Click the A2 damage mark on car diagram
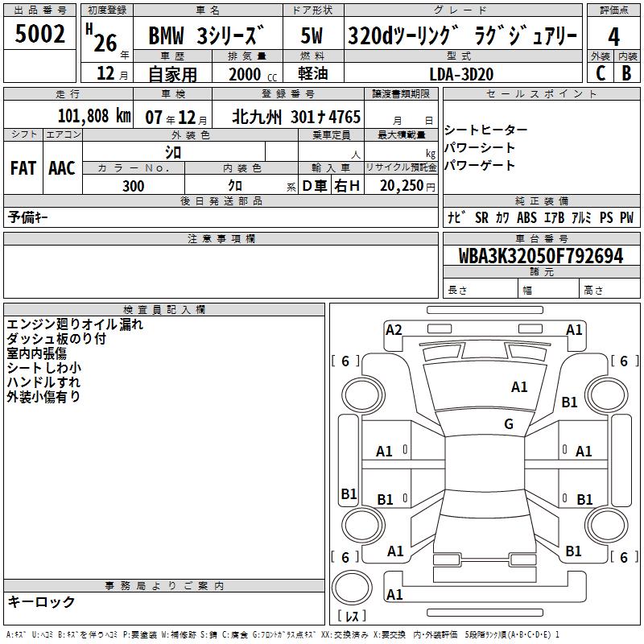This screenshot has height=644, width=644. (394, 329)
